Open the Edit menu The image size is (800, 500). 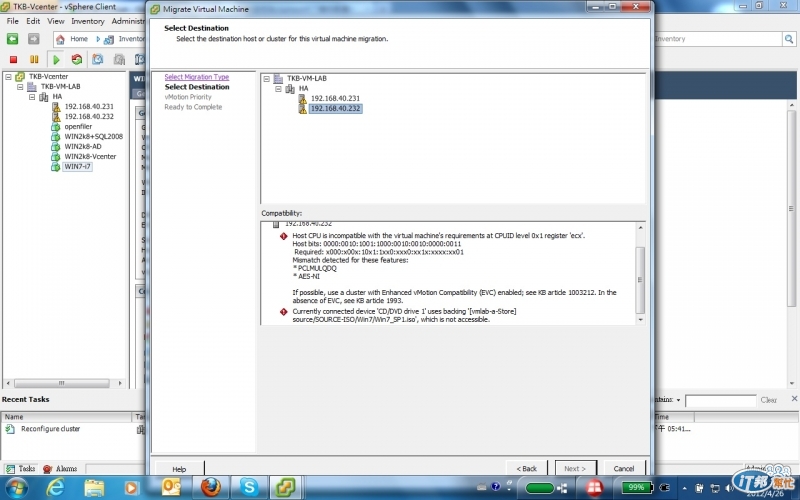(33, 21)
